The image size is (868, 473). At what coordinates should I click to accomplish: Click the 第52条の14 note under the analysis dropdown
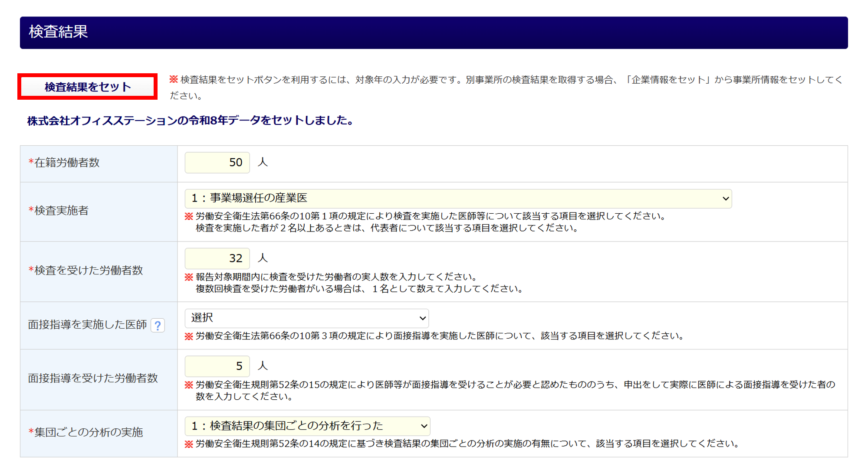pos(467,444)
